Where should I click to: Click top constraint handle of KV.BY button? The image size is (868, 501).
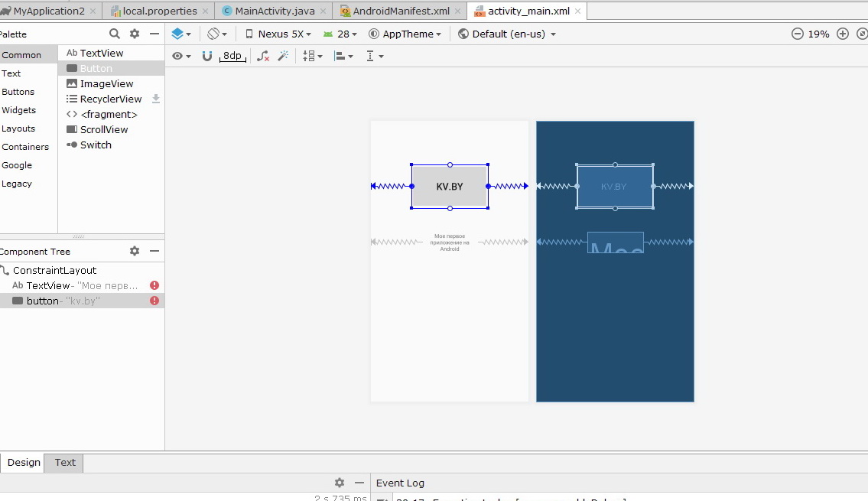click(450, 165)
